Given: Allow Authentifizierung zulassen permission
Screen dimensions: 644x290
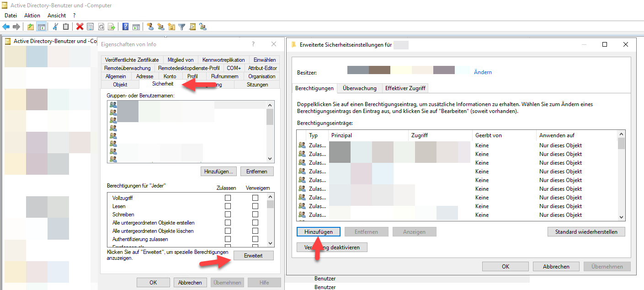Looking at the screenshot, I should click(x=228, y=239).
